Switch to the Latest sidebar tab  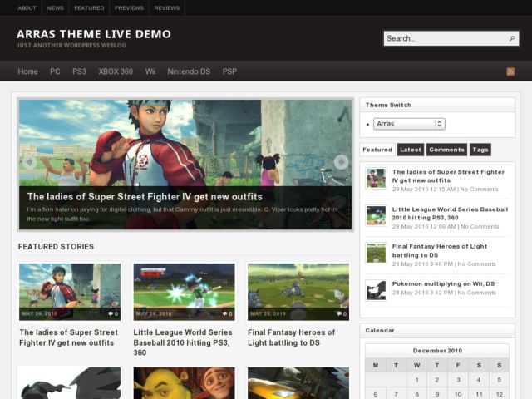(x=411, y=150)
